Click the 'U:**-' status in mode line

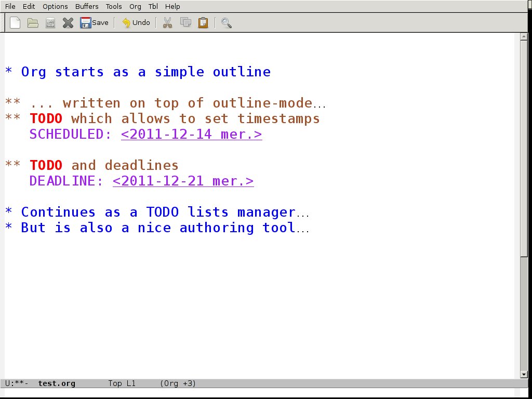click(17, 383)
